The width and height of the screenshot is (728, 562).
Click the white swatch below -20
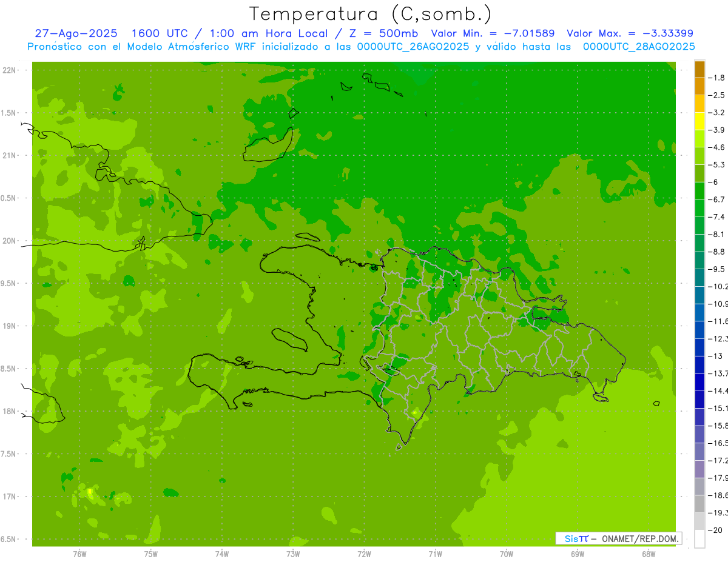[x=699, y=539]
